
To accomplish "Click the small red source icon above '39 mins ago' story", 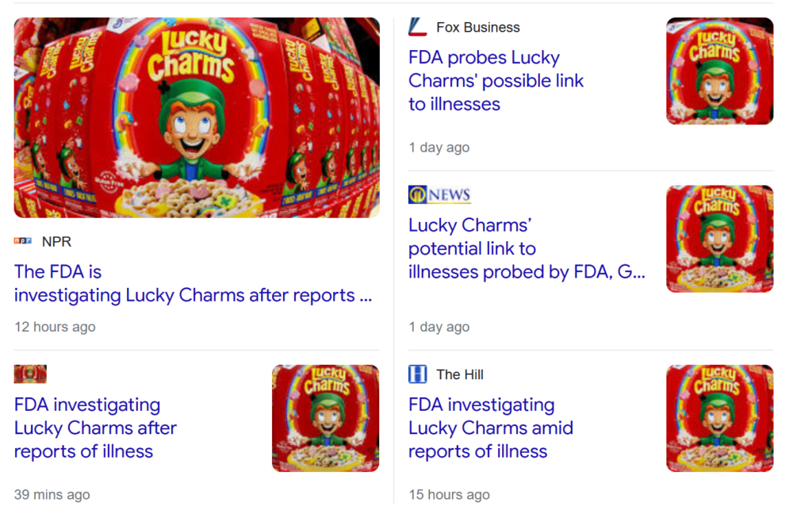I will pos(30,374).
